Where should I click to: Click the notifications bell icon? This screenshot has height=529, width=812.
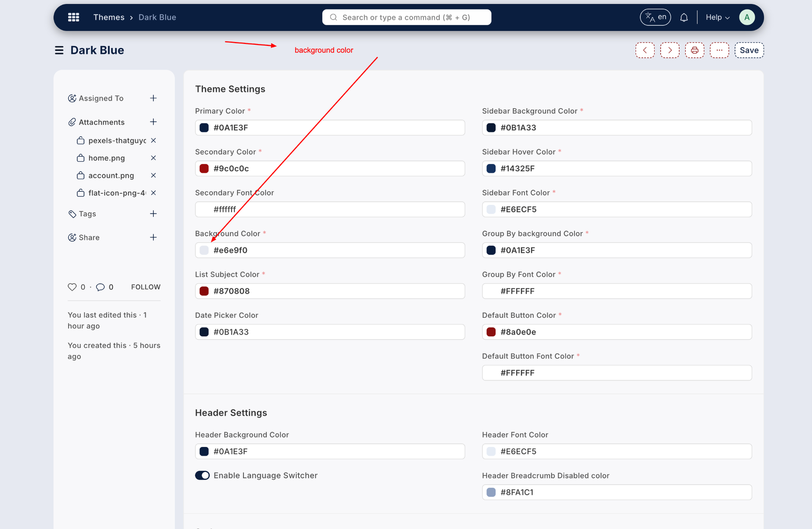click(x=684, y=17)
